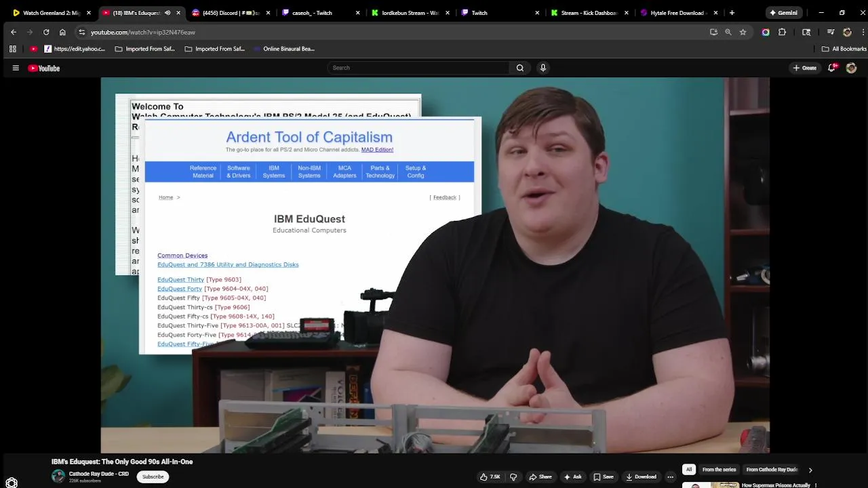This screenshot has height=488, width=868.
Task: Open the All Bookmarks folder
Action: pyautogui.click(x=844, y=49)
